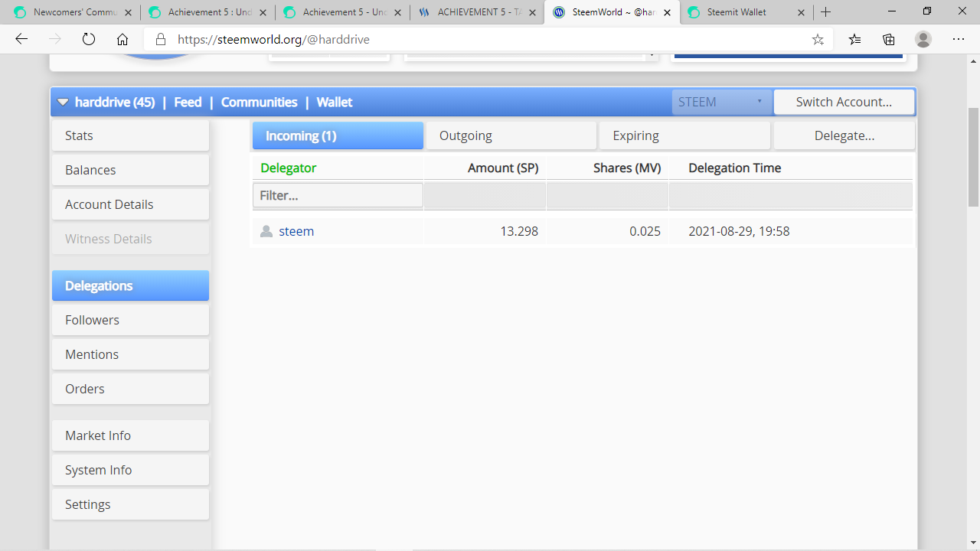The height and width of the screenshot is (551, 980).
Task: Expand the STEEM currency dropdown
Action: 720,101
